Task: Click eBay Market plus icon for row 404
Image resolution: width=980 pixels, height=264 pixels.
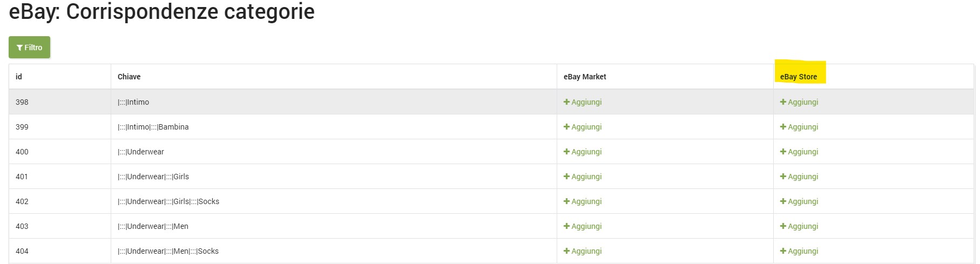Action: 566,251
